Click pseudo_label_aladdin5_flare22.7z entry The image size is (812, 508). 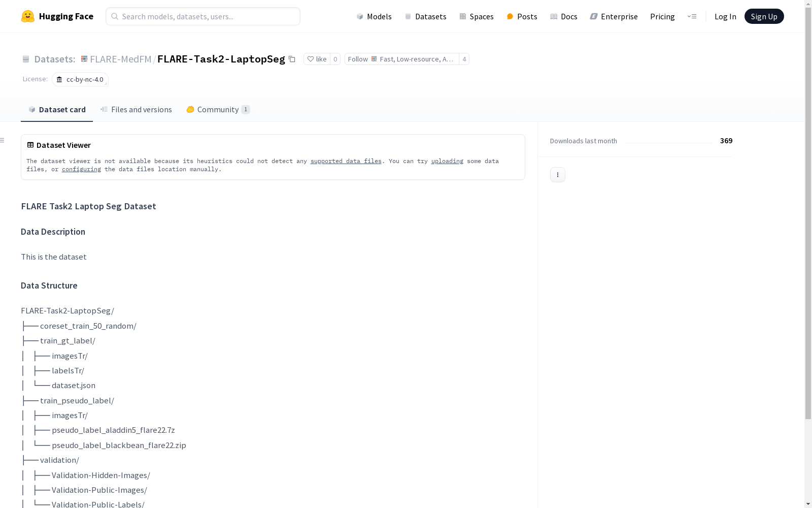coord(113,430)
